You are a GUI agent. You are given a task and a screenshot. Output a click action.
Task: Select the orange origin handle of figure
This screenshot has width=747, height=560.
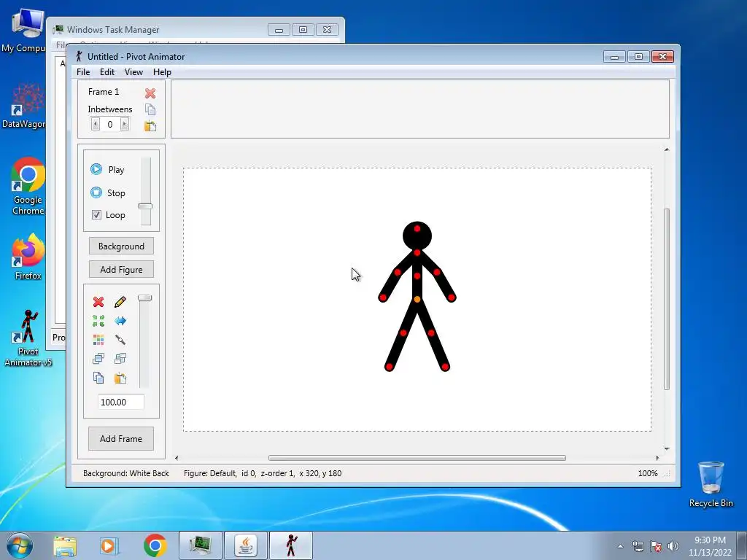point(417,299)
